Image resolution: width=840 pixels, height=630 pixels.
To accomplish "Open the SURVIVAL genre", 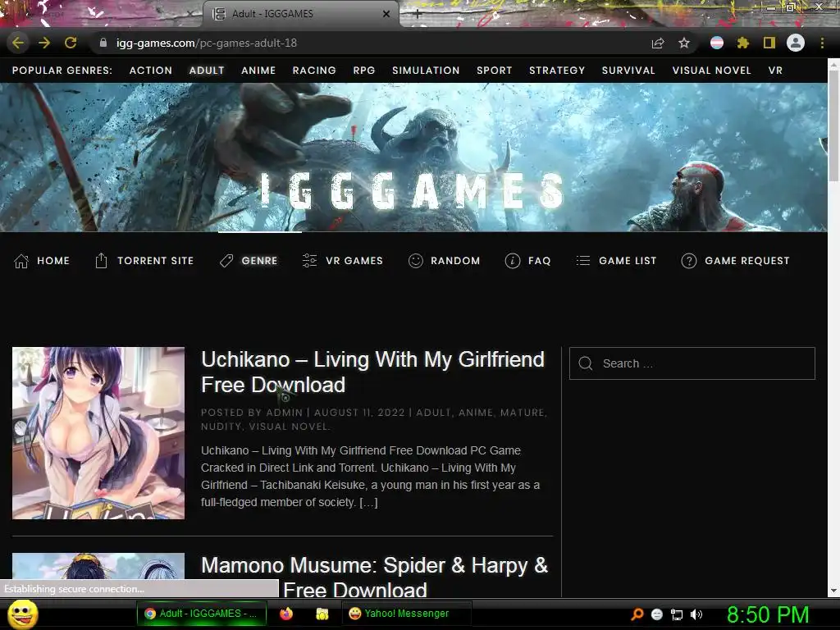I will point(628,71).
